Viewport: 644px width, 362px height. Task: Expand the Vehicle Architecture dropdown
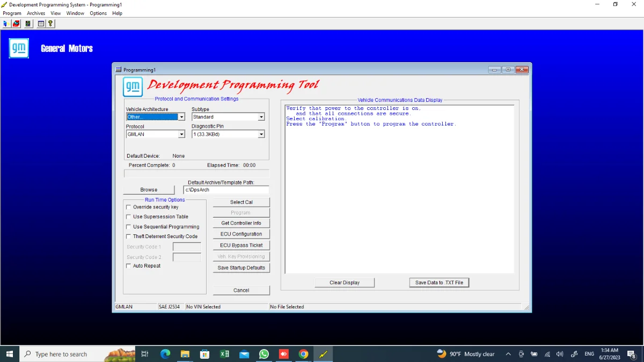point(181,117)
